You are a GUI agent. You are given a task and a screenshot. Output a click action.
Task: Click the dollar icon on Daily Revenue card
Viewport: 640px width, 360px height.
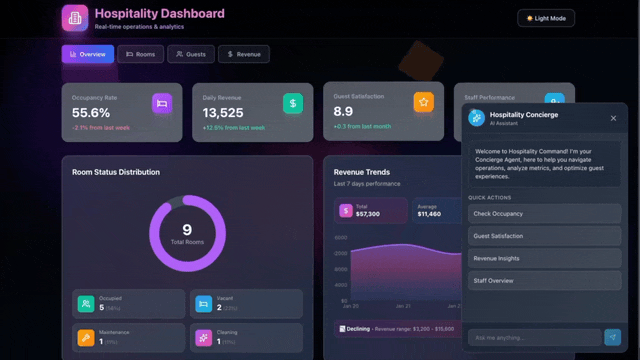pos(293,103)
